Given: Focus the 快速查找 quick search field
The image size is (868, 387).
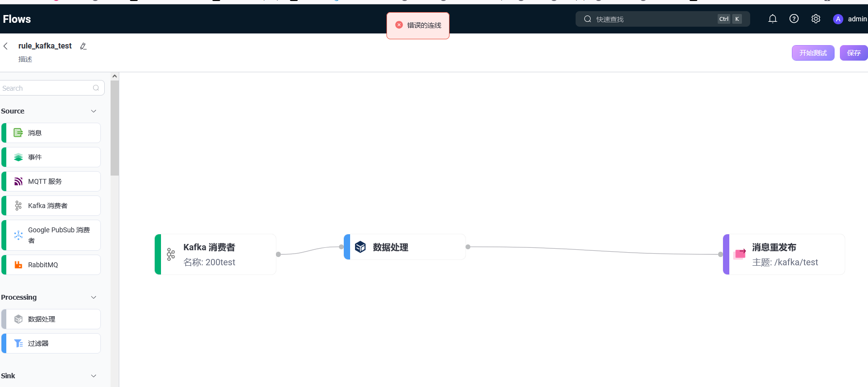Looking at the screenshot, I should coord(663,19).
